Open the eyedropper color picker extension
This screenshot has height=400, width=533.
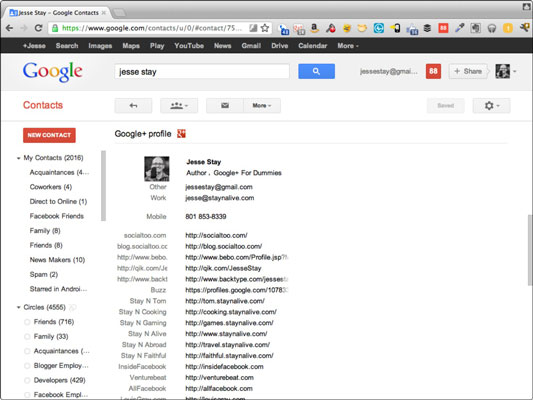click(459, 28)
